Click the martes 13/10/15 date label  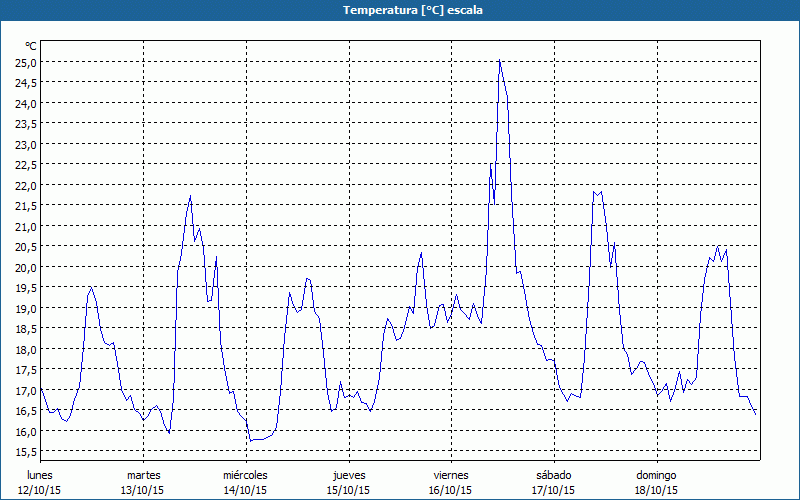pos(143,482)
